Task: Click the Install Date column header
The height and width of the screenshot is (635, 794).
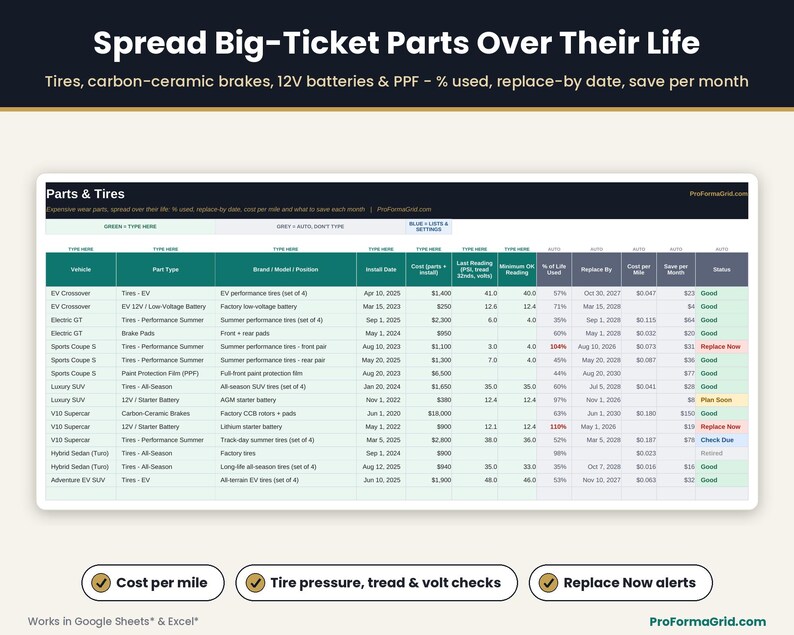Action: pyautogui.click(x=381, y=269)
